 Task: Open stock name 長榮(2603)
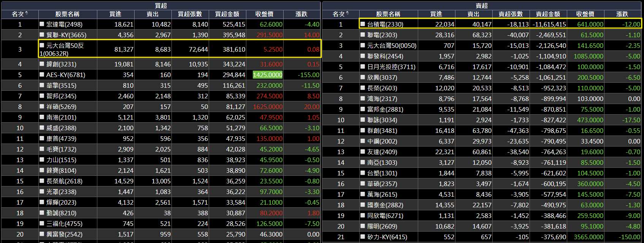(x=382, y=88)
